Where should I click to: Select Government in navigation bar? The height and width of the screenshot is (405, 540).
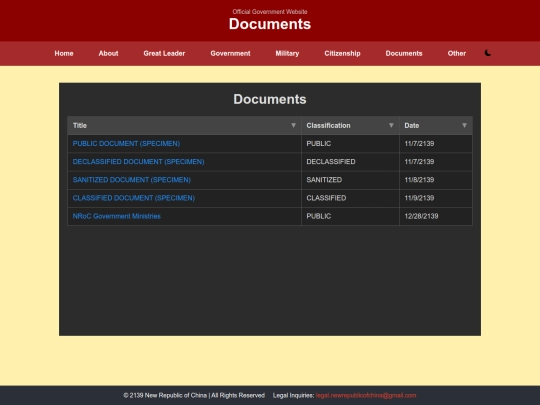coord(230,53)
